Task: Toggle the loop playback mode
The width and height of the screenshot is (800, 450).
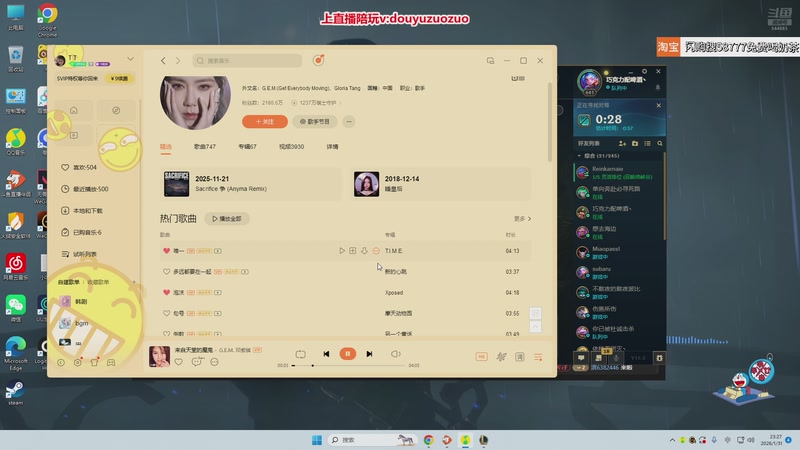Action: coord(301,354)
